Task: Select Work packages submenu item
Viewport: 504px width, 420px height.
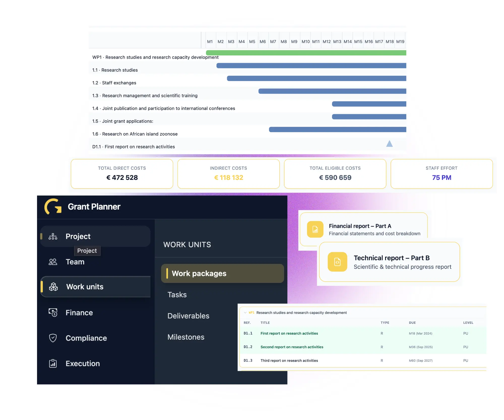Action: 223,273
